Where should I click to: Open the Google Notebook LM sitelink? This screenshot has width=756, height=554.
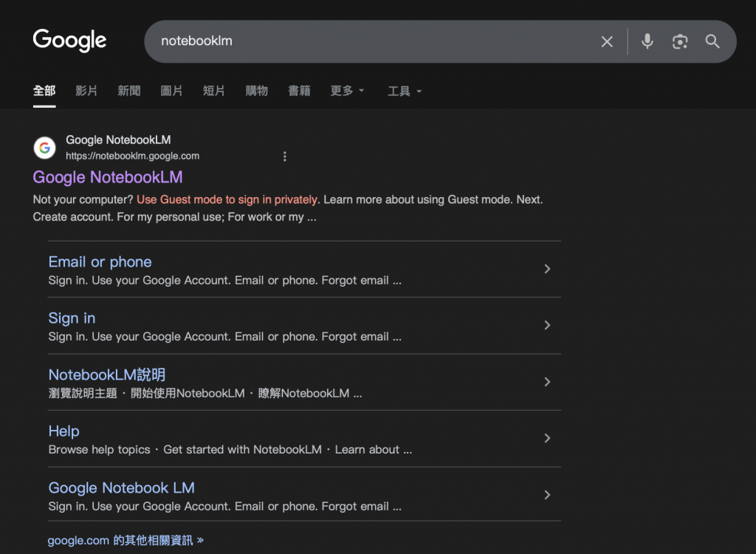(122, 488)
